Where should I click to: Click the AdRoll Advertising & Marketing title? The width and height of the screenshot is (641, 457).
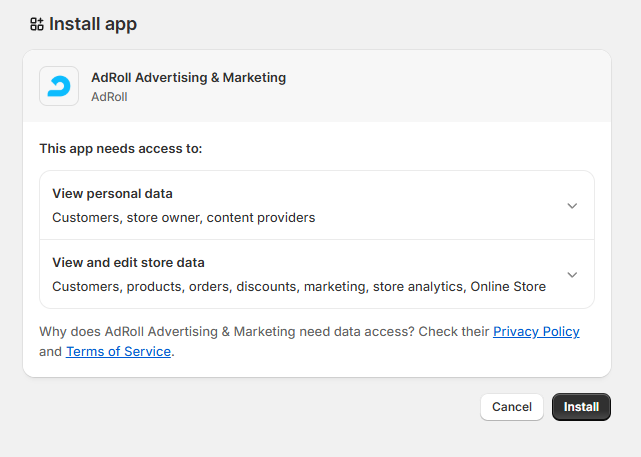188,77
